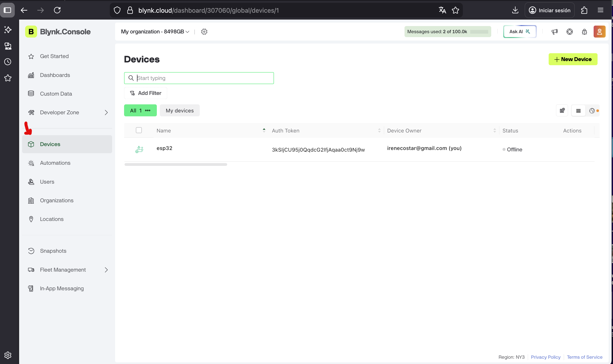613x364 pixels.
Task: Open the bug report icon
Action: tap(585, 32)
